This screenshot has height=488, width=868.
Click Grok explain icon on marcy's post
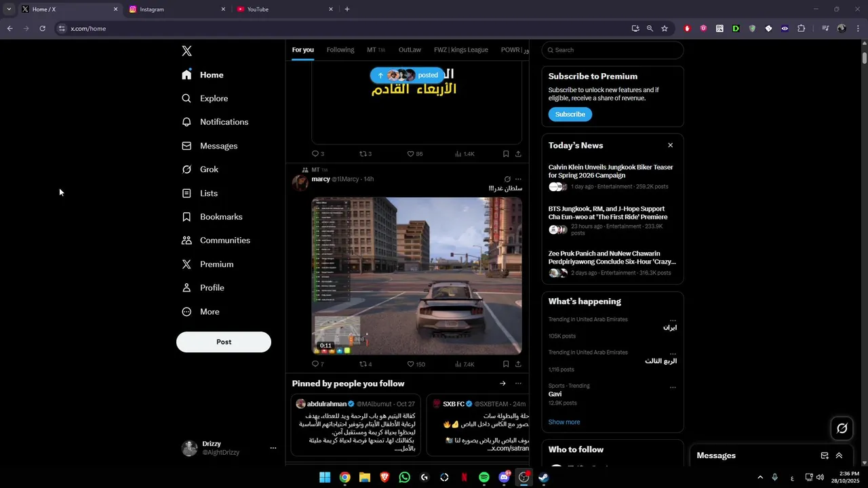tap(507, 179)
